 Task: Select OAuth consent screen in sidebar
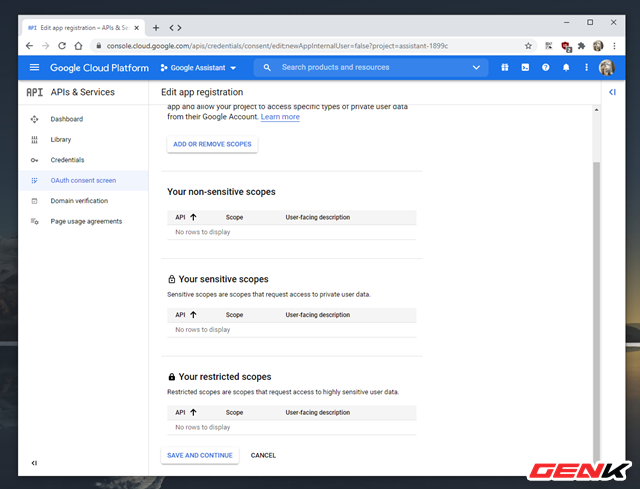(x=84, y=180)
